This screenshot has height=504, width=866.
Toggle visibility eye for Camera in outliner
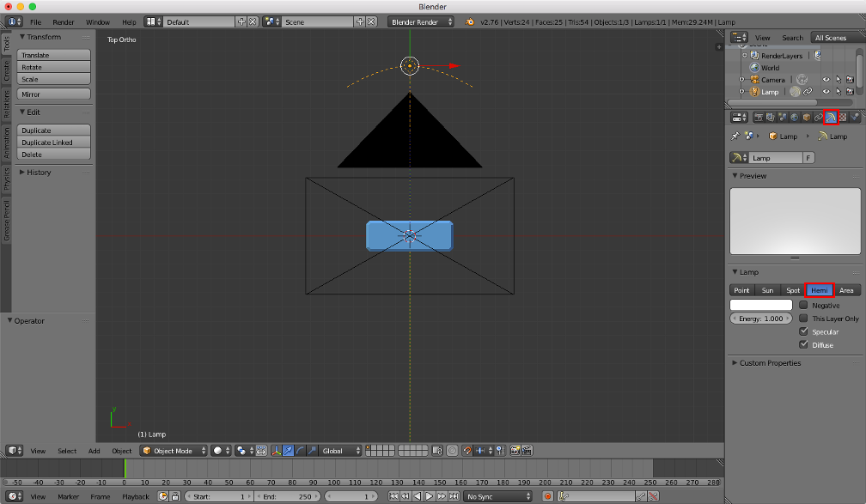click(826, 80)
